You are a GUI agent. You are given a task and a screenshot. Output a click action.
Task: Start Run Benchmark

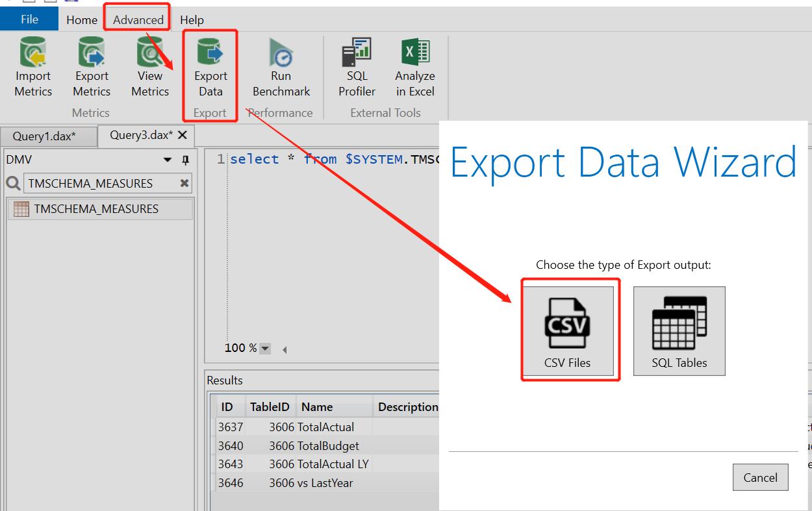click(x=281, y=65)
